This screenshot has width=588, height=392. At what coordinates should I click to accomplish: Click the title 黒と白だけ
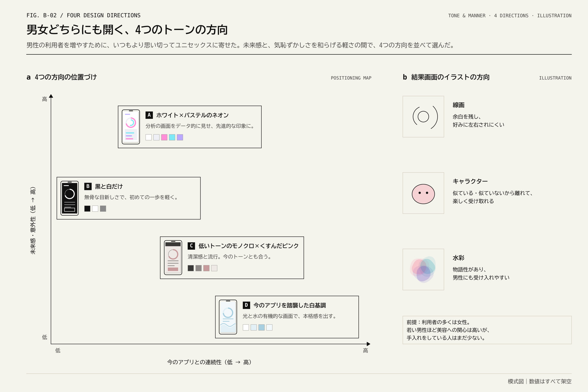coord(109,186)
